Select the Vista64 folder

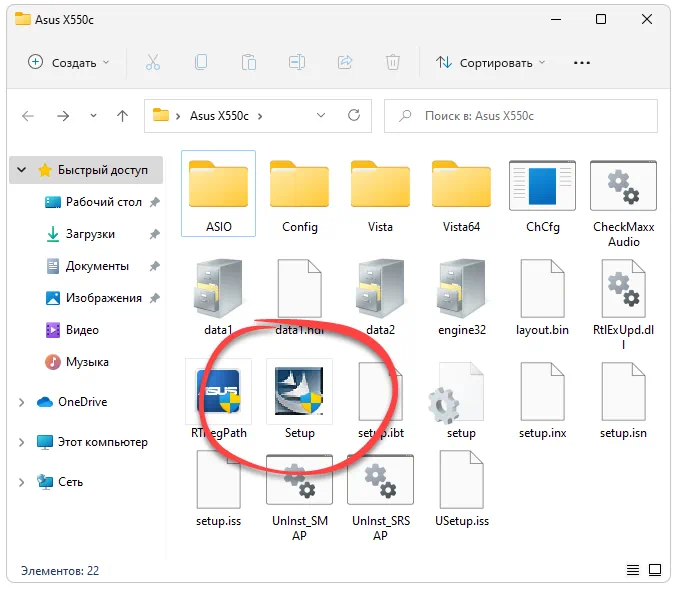pyautogui.click(x=461, y=197)
